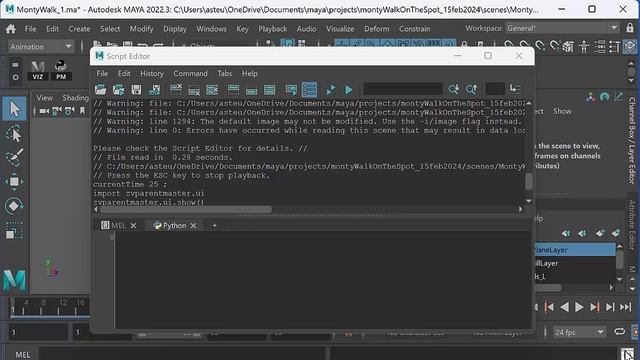Choose the Move tool in the toolbox
This screenshot has width=640, height=360.
click(14, 182)
